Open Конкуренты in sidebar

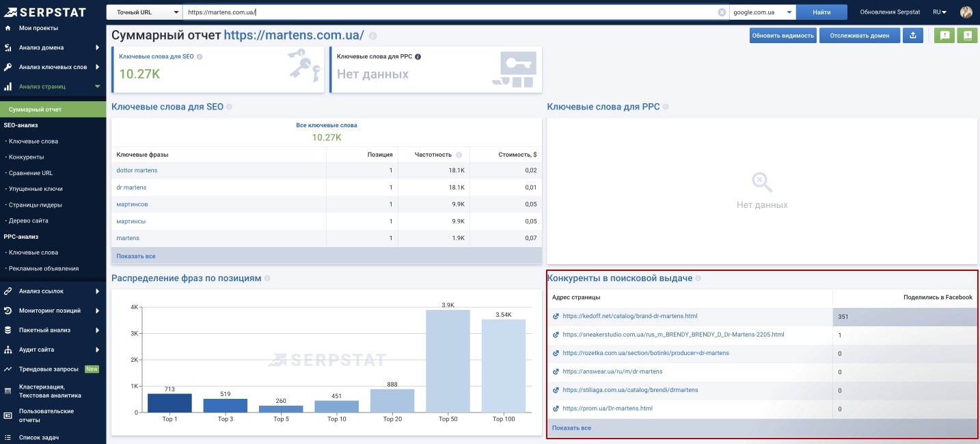click(x=27, y=157)
